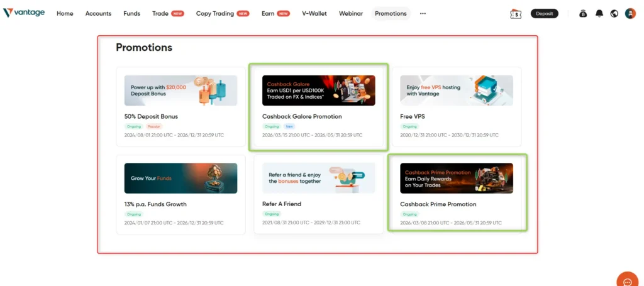Click the Cashback Galore Promotion title
644x286 pixels.
pos(302,116)
